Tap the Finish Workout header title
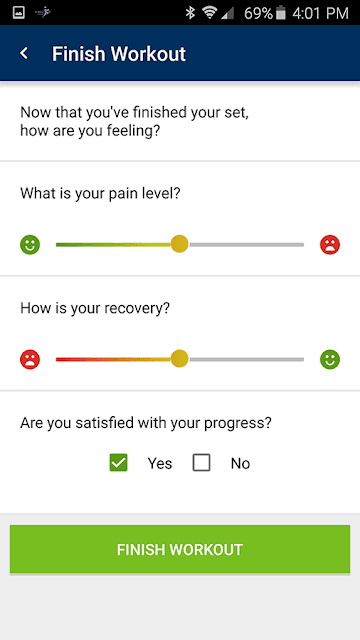The image size is (360, 640). [x=119, y=54]
